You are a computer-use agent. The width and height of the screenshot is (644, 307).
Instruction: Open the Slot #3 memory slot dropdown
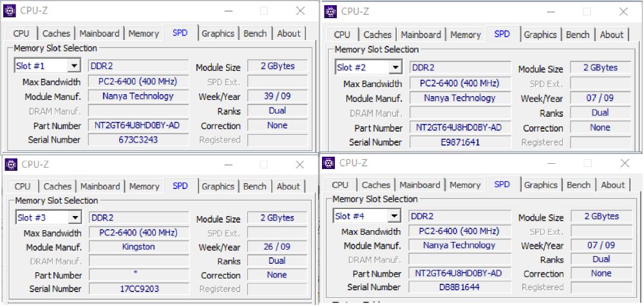tap(48, 217)
